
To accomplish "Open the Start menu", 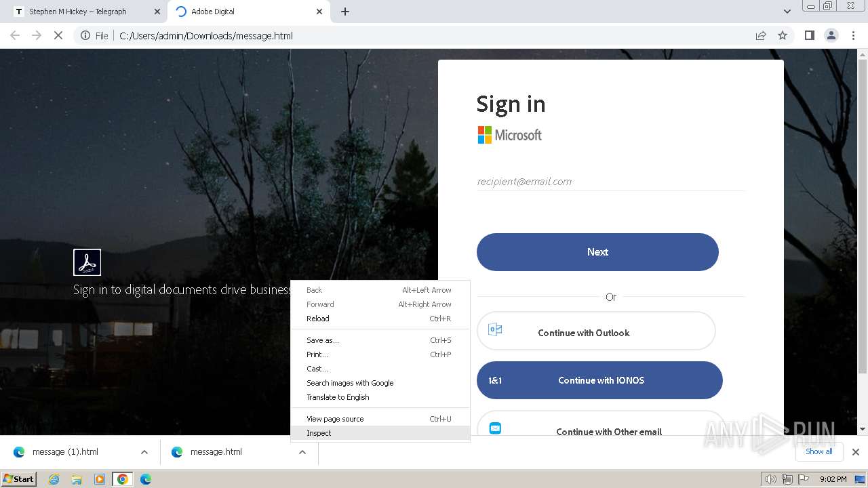I will pos(19,479).
